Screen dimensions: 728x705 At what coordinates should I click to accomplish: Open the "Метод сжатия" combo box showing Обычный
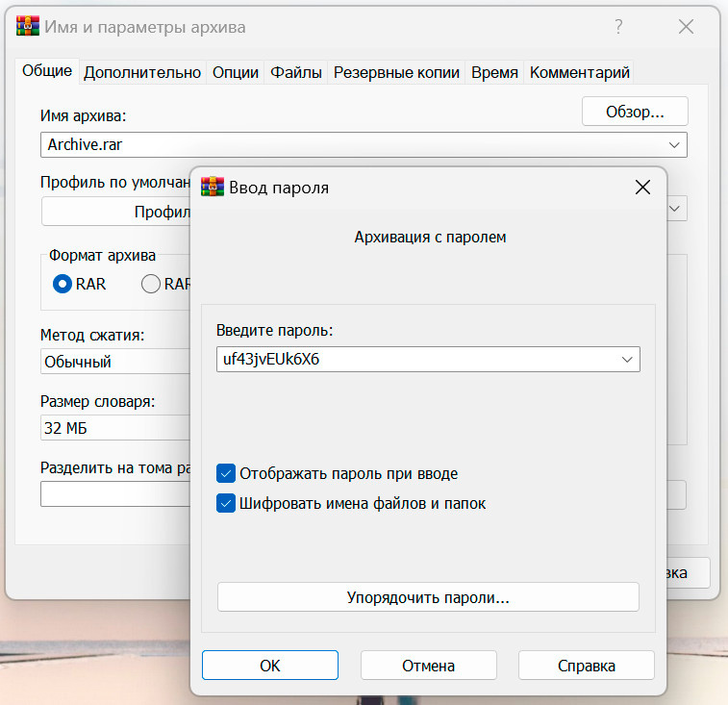pos(115,363)
